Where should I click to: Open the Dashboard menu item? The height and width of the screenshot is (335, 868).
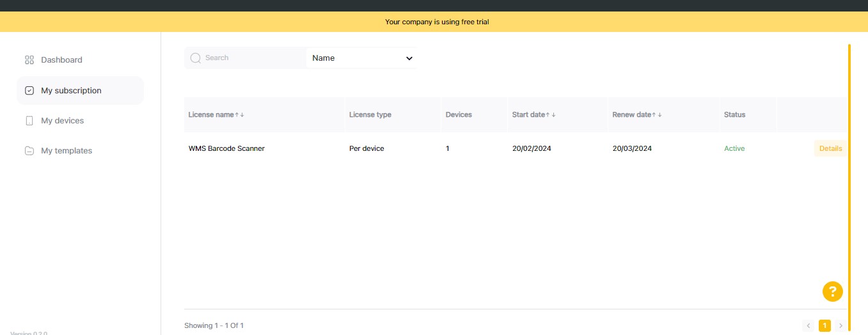tap(61, 60)
